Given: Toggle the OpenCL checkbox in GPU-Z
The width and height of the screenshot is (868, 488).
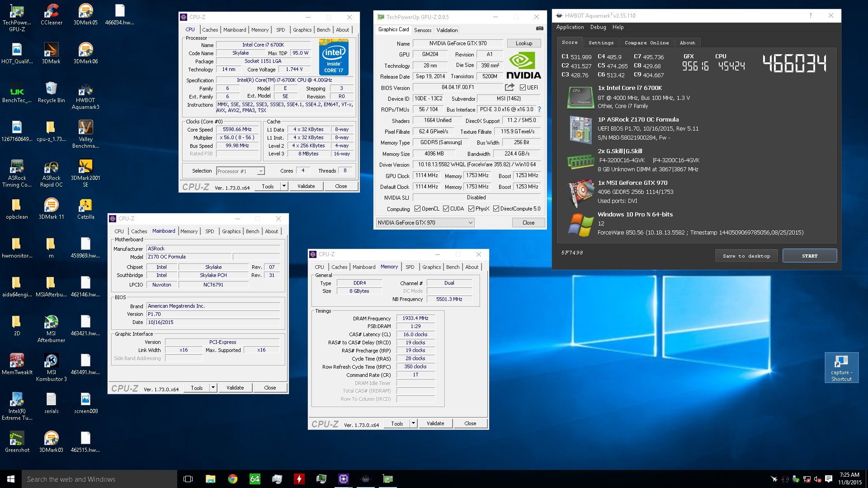Looking at the screenshot, I should (x=417, y=209).
